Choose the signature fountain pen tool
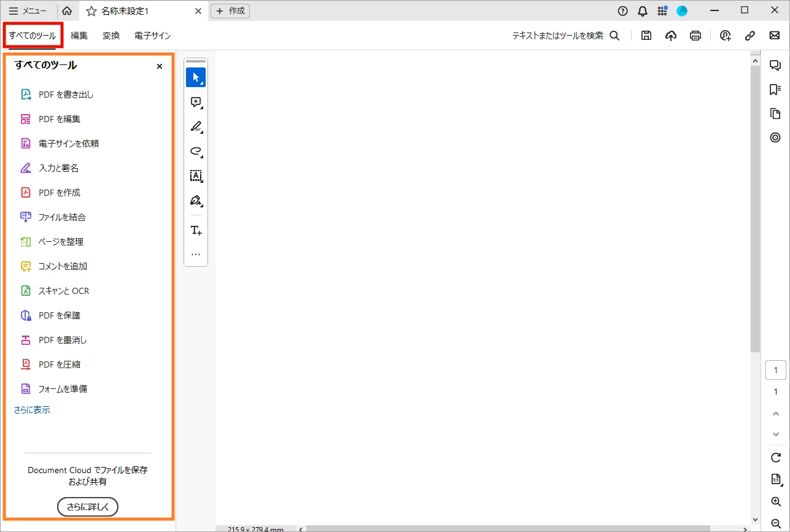Image resolution: width=790 pixels, height=532 pixels. pyautogui.click(x=196, y=201)
